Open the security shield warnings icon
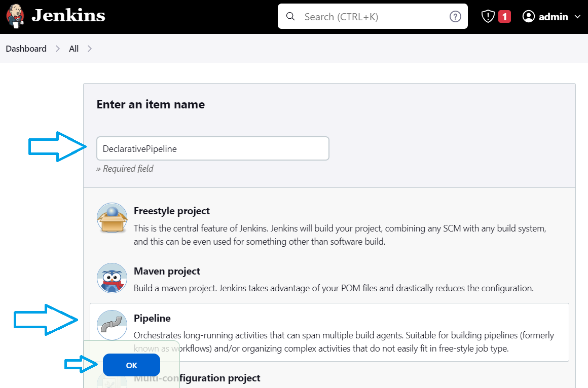 click(488, 17)
